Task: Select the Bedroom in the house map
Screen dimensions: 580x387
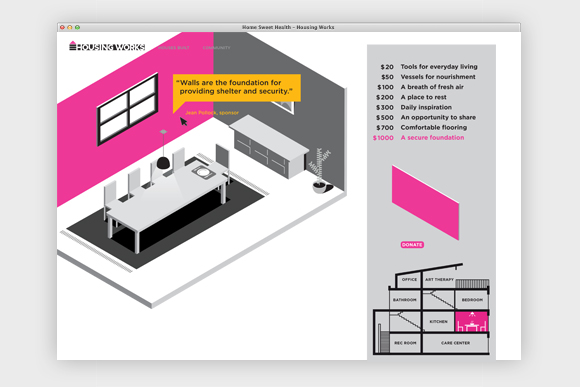Action: pyautogui.click(x=472, y=300)
